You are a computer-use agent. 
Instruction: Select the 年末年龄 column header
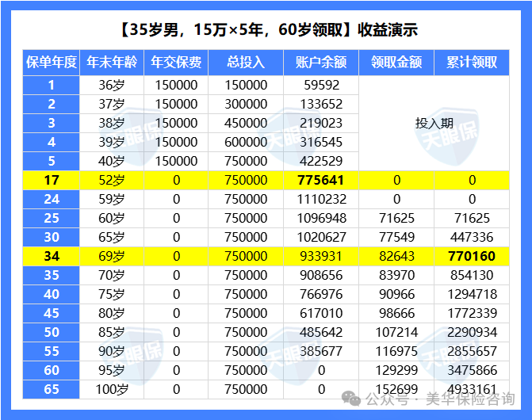click(x=111, y=63)
